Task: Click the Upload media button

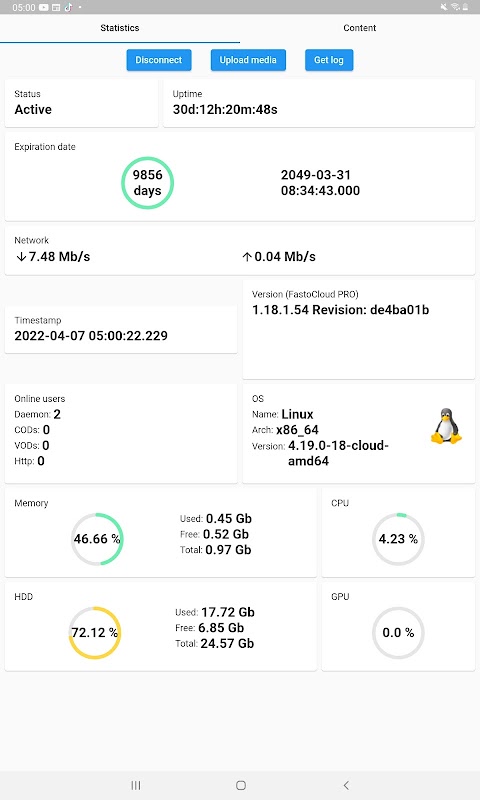Action: coord(248,60)
